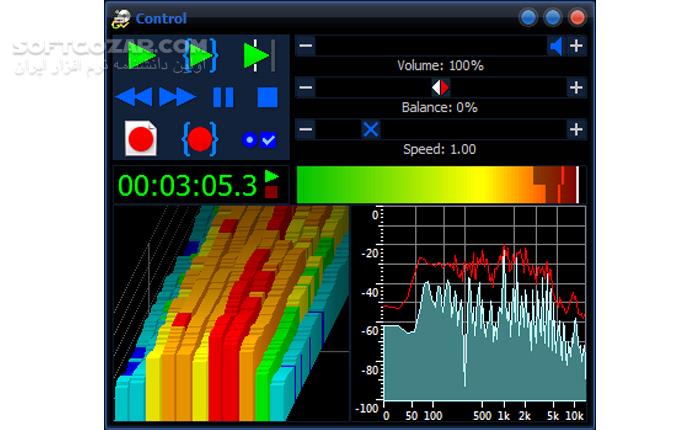The height and width of the screenshot is (430, 700).
Task: Click the dark red record status indicator
Action: [x=271, y=192]
